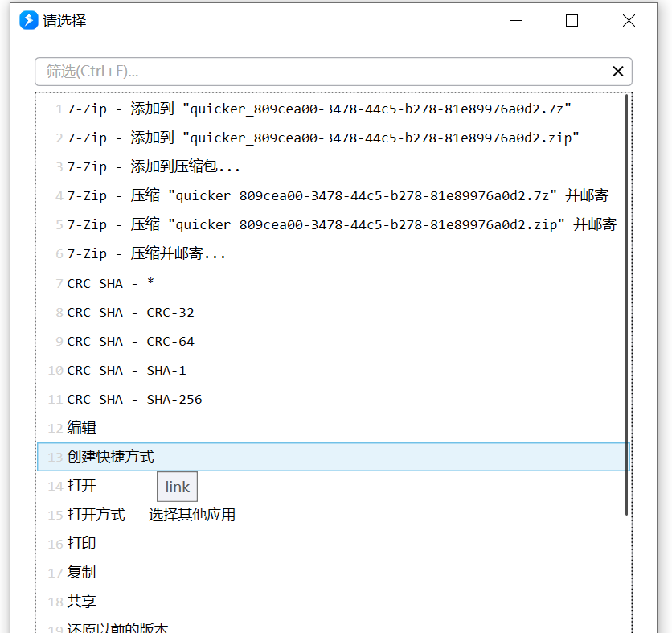This screenshot has height=633, width=672.
Task: Click the Quicker app logo icon
Action: [29, 21]
